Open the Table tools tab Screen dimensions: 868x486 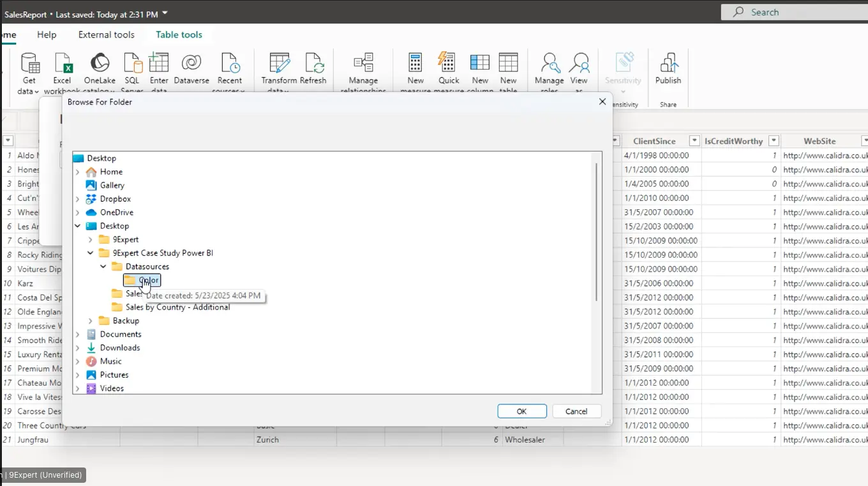[x=179, y=34]
